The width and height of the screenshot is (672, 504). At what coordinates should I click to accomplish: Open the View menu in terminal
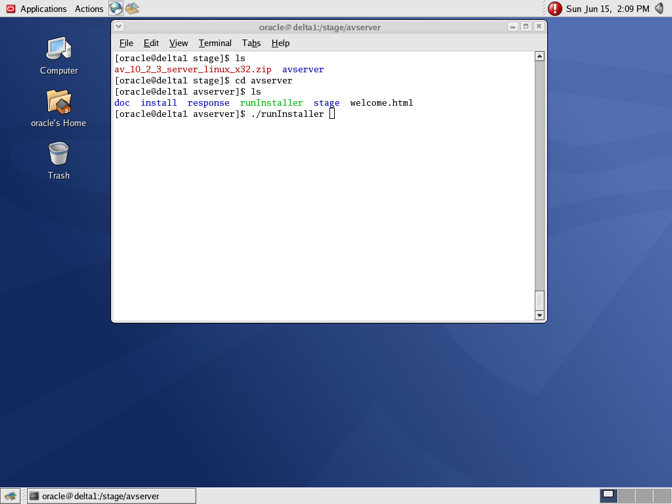coord(178,43)
